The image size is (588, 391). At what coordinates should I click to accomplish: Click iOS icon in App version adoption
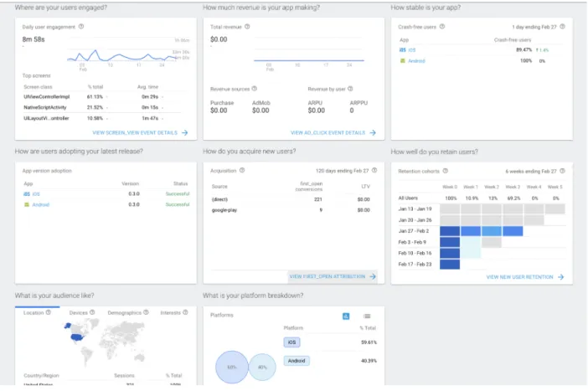coord(27,194)
